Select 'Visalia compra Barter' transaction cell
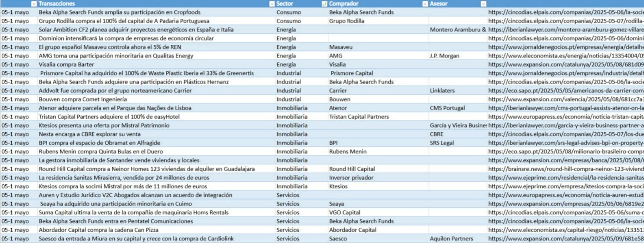Screen dimensions: 644x243 coord(156,64)
